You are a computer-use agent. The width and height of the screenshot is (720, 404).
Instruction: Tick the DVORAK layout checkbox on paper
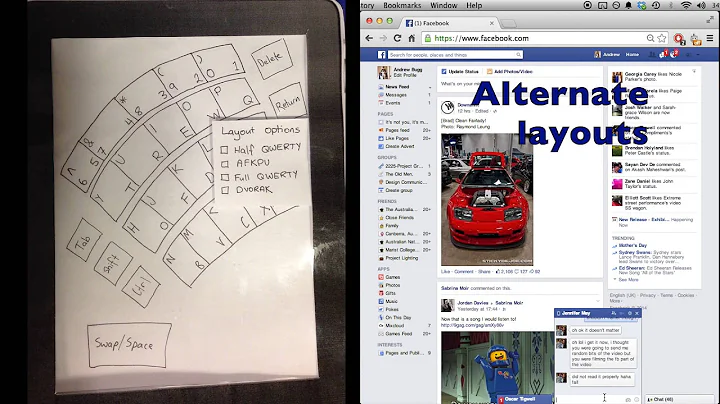225,190
